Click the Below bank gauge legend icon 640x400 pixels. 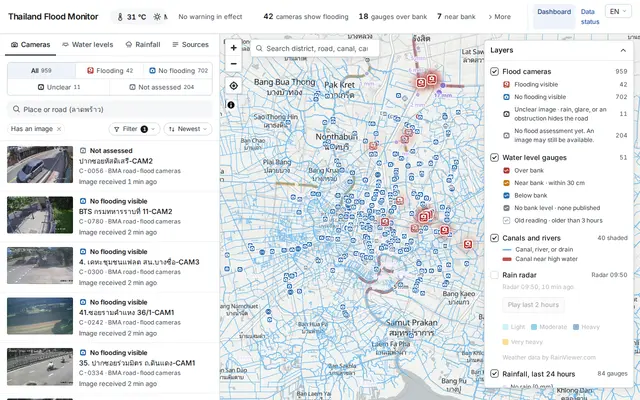[x=506, y=196]
